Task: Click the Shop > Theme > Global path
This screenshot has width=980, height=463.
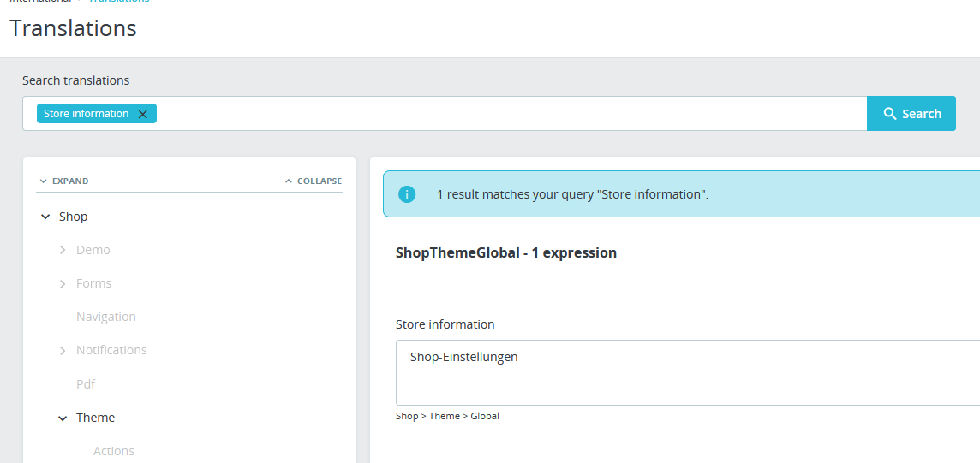Action: pos(447,416)
